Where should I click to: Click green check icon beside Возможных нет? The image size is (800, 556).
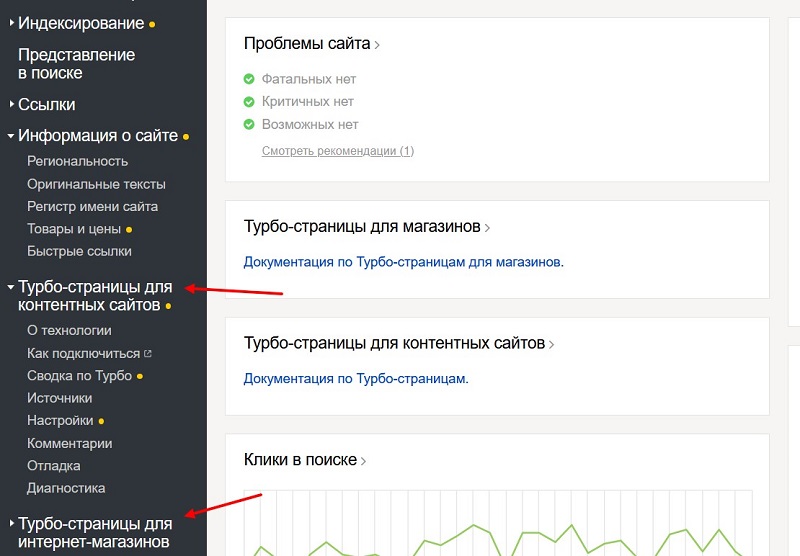click(249, 124)
